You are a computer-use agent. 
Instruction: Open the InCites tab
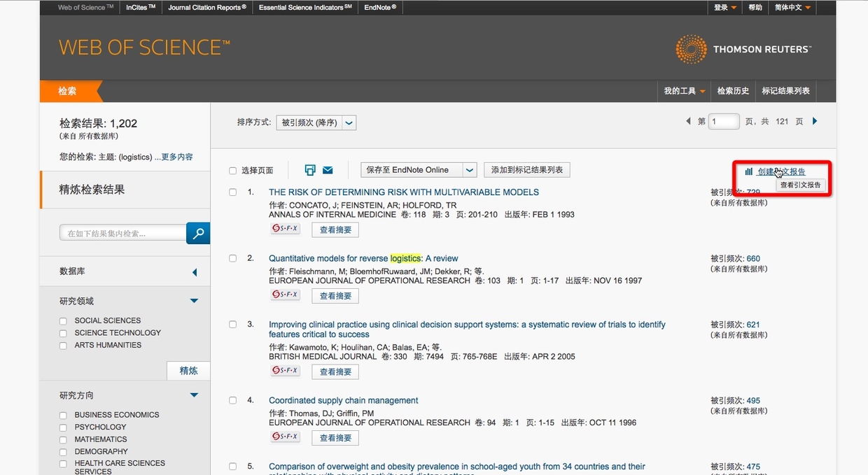tap(141, 8)
